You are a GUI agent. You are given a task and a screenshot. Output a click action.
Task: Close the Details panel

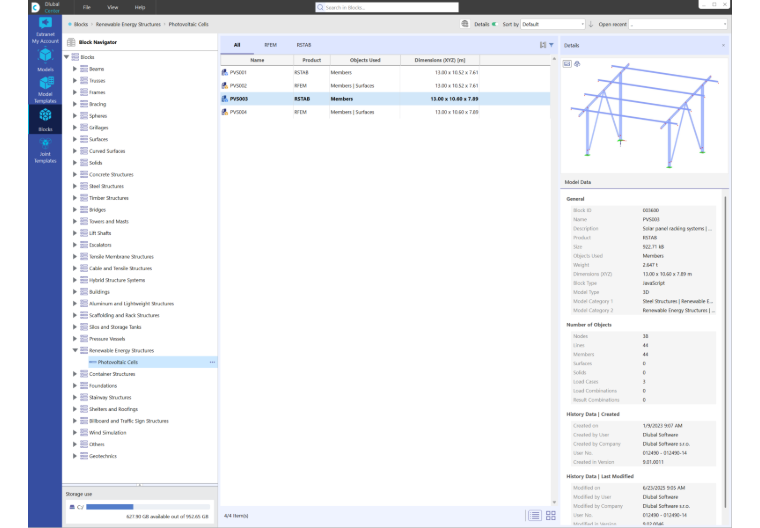[723, 45]
